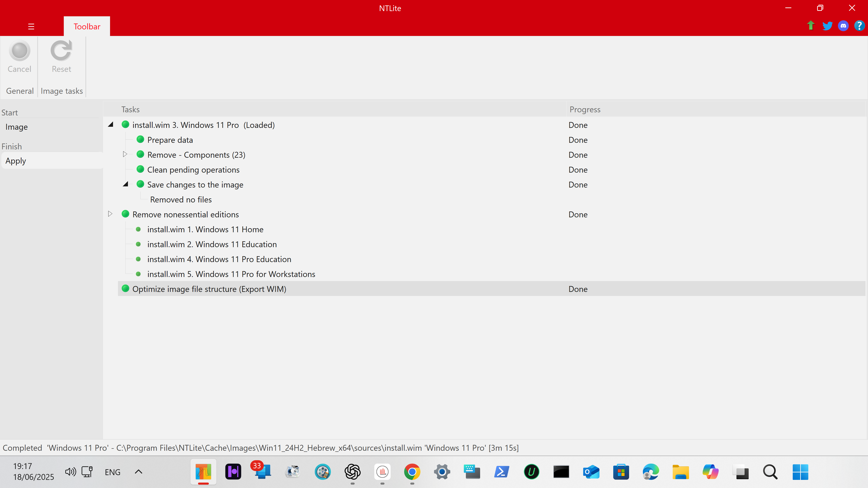Open File Explorer from the taskbar

point(680,472)
